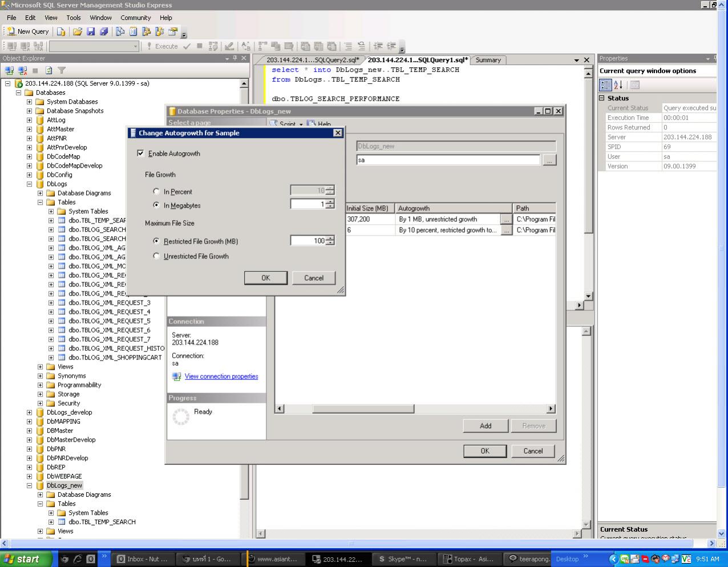The image size is (728, 567).
Task: Open the Inbox taskbar button
Action: pos(143,559)
